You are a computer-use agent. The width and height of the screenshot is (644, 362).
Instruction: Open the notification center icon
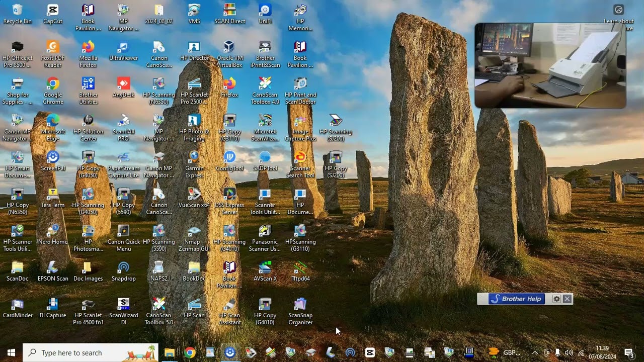[628, 353]
